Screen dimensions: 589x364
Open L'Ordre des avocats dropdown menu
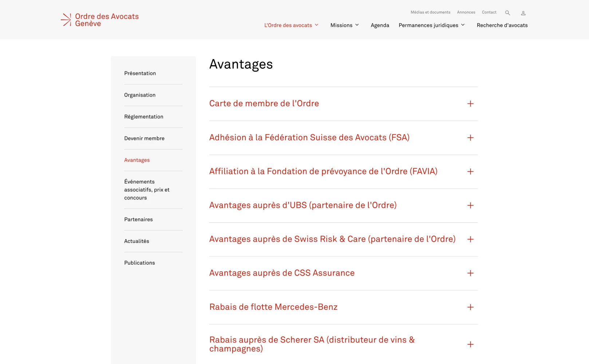(x=291, y=25)
